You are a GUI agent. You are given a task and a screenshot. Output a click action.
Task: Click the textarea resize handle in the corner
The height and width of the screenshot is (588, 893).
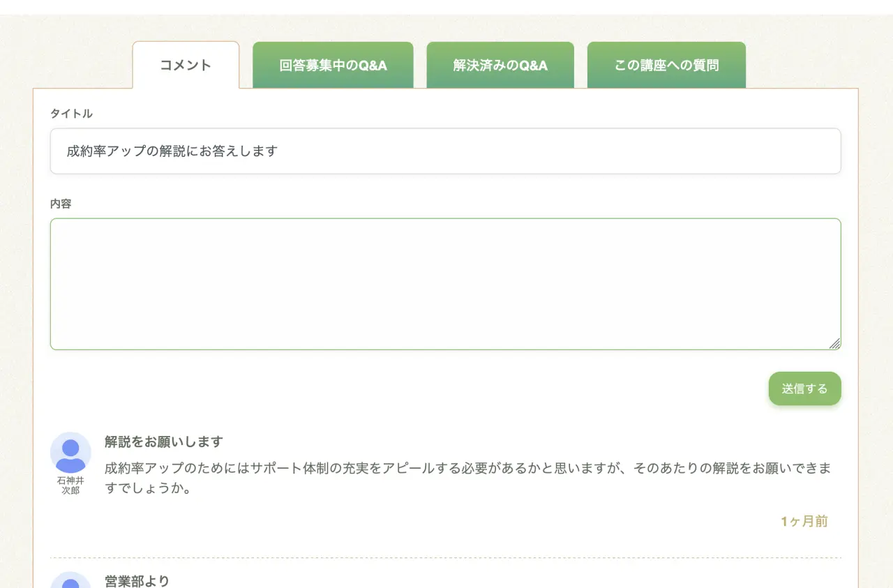[x=834, y=343]
